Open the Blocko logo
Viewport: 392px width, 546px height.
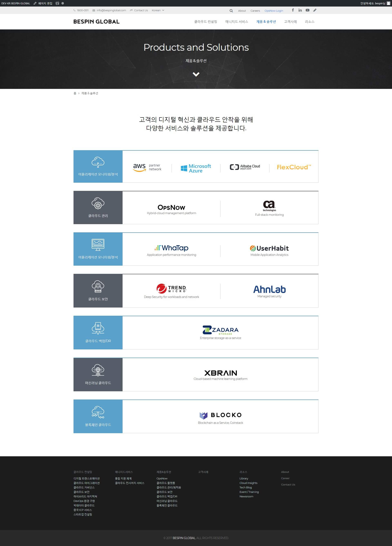pos(220,415)
